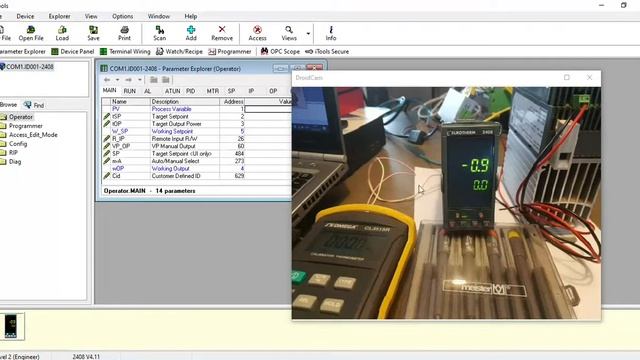Click the Load toolbar icon
This screenshot has height=360, width=640.
(62, 33)
